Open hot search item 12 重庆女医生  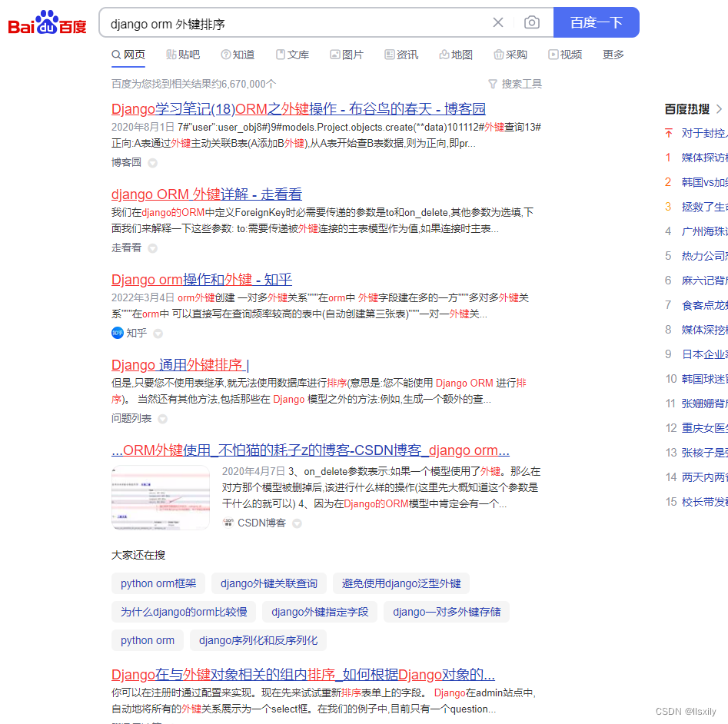click(x=704, y=428)
